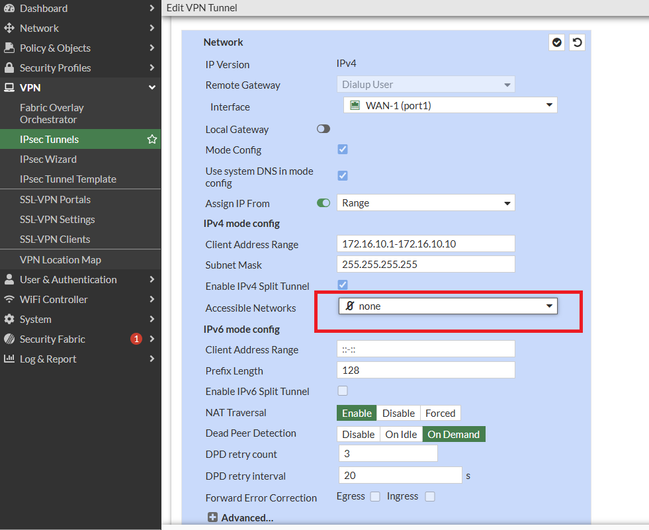This screenshot has height=530, width=649.
Task: Uncheck the Mode Config checkbox
Action: (343, 149)
